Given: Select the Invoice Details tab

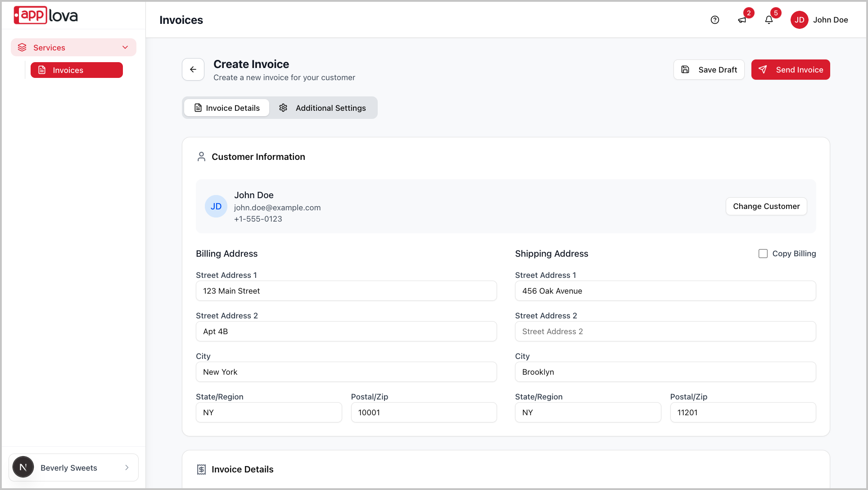Looking at the screenshot, I should [227, 108].
